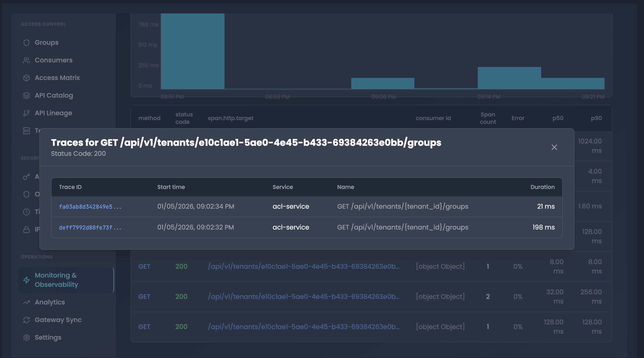This screenshot has height=358, width=644.
Task: Click the API Lineage branch icon
Action: (26, 113)
